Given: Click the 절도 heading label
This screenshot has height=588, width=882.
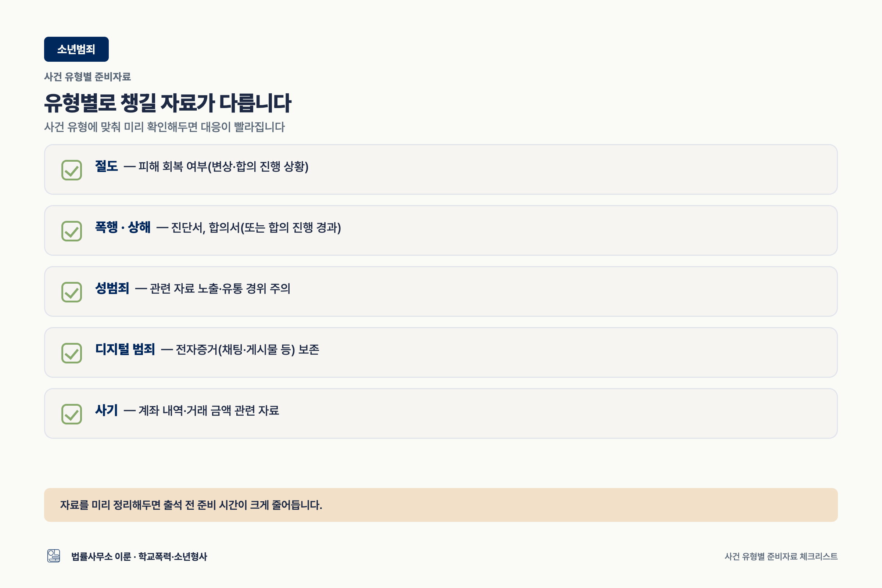Looking at the screenshot, I should (x=107, y=166).
